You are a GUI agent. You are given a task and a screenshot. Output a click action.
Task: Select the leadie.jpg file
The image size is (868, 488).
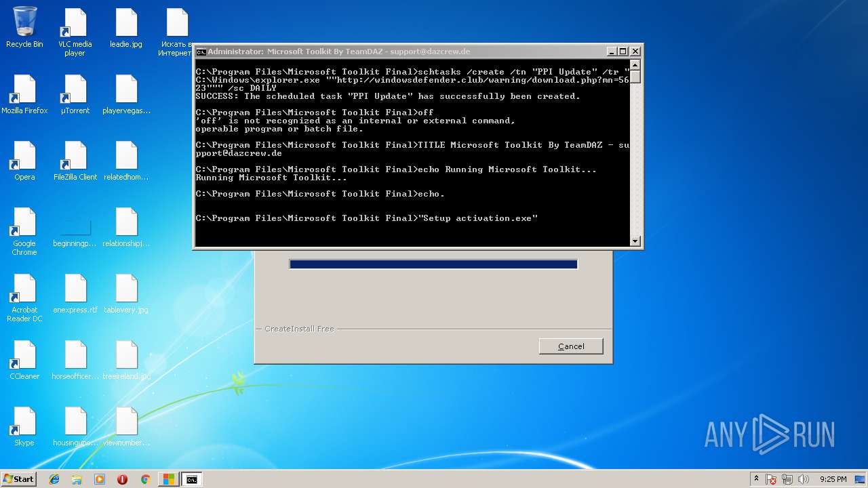point(126,28)
